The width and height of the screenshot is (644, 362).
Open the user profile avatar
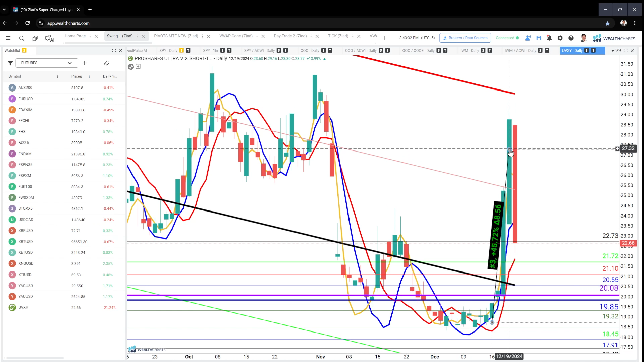click(583, 38)
